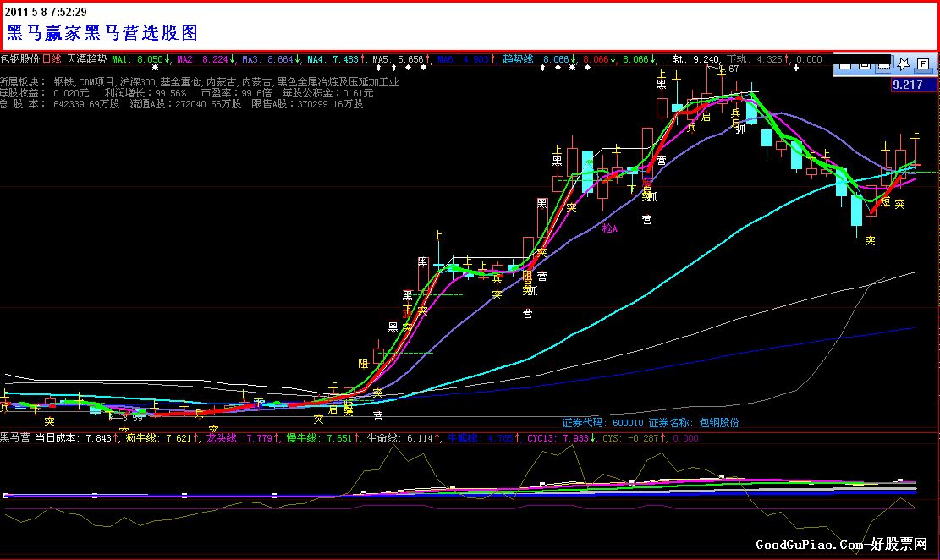Click the F button in floating toolbar
This screenshot has width=940, height=560.
(x=922, y=63)
